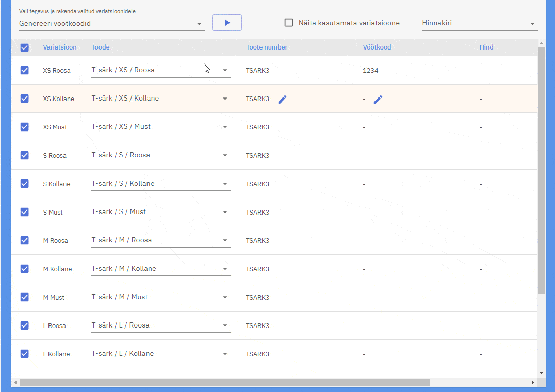Deselect the M Must variation checkbox
The width and height of the screenshot is (555, 392).
(x=24, y=297)
